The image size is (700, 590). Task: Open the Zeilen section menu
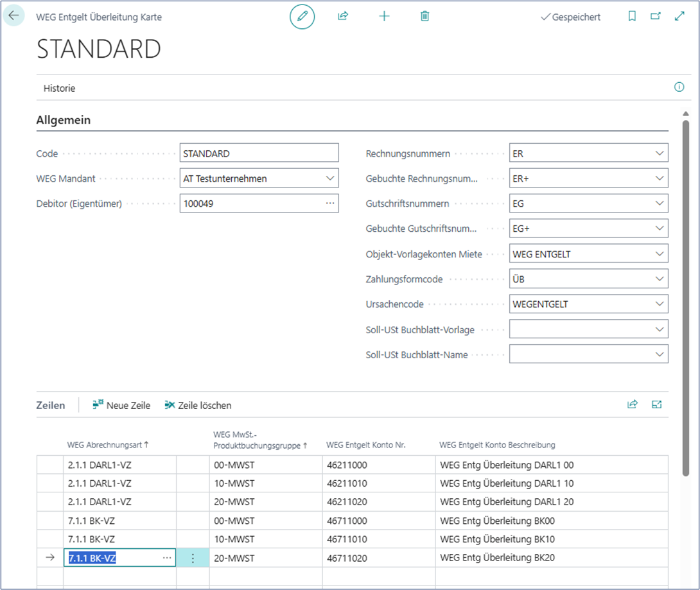[x=50, y=405]
